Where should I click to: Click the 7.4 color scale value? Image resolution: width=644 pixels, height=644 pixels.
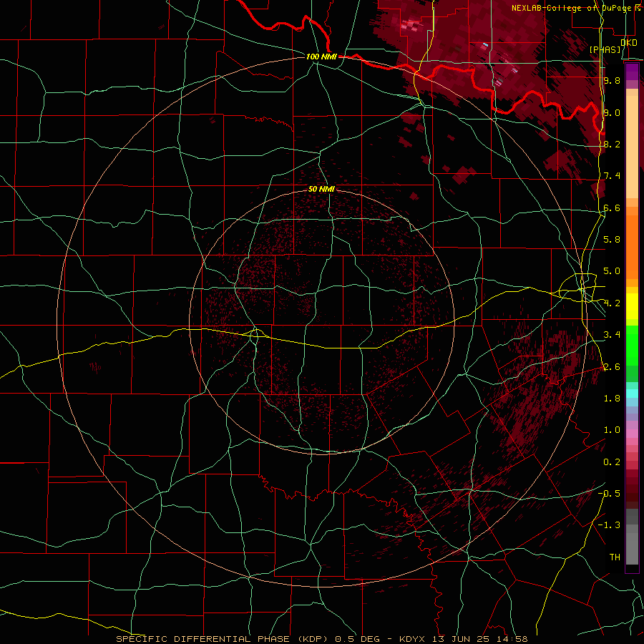[x=612, y=176]
